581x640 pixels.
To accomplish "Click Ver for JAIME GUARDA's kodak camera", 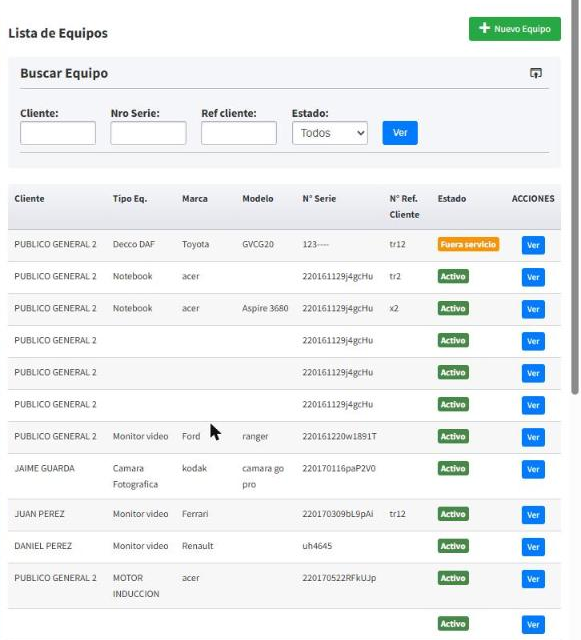I will (533, 469).
